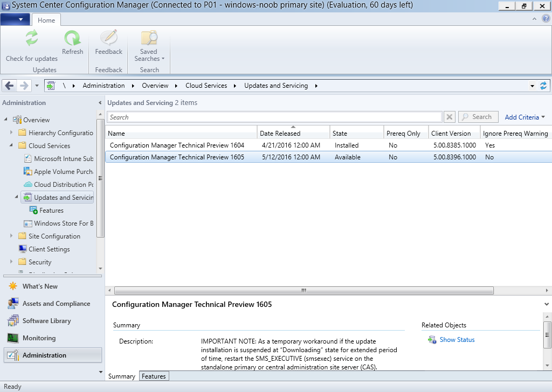Sort by Client Version column header

click(454, 133)
